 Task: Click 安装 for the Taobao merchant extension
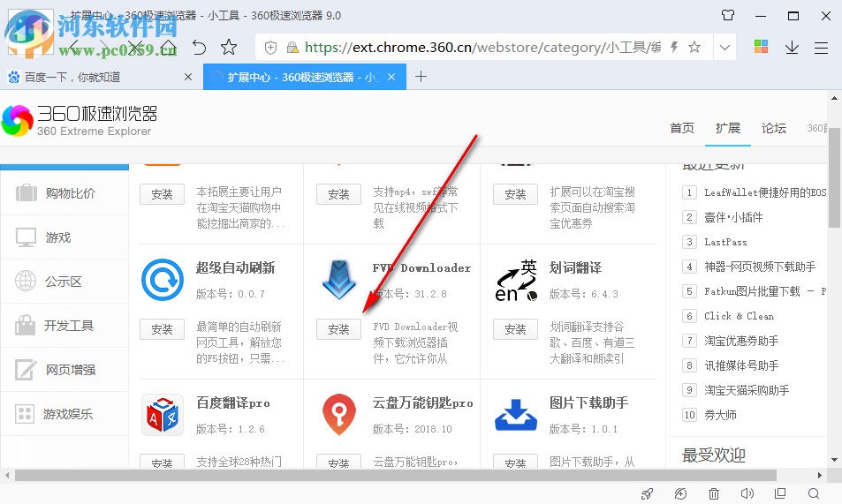click(x=162, y=194)
